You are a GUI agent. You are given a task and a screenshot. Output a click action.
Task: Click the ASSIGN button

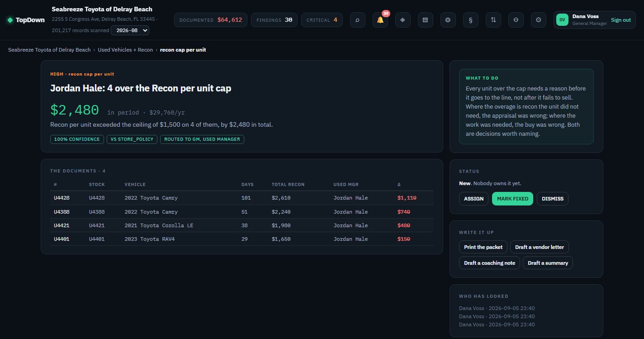474,199
